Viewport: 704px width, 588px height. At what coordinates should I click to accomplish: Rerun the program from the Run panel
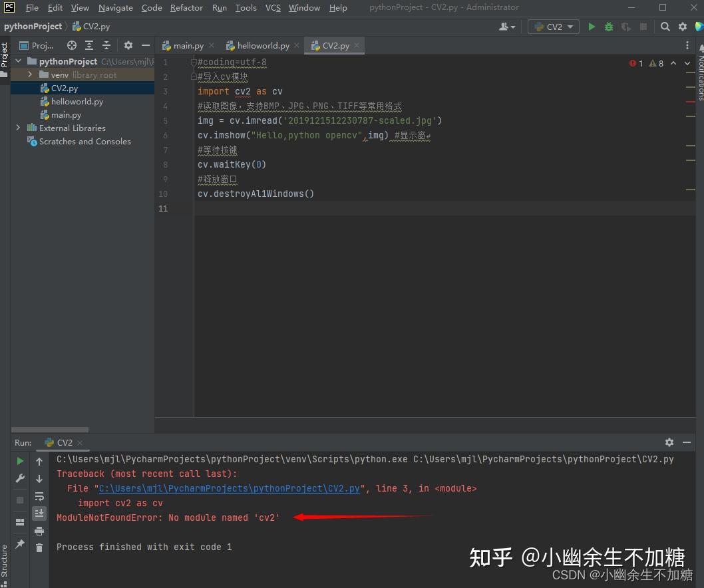[19, 460]
